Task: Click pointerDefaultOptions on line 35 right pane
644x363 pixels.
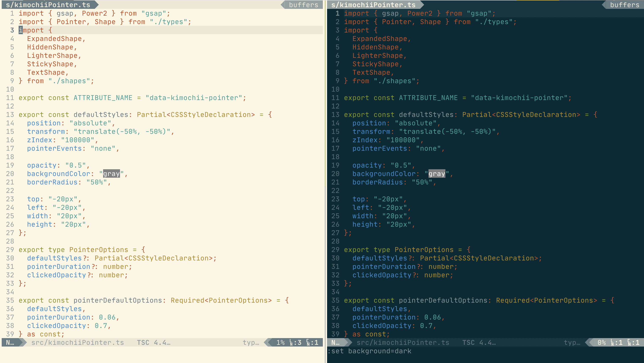Action: (x=443, y=300)
